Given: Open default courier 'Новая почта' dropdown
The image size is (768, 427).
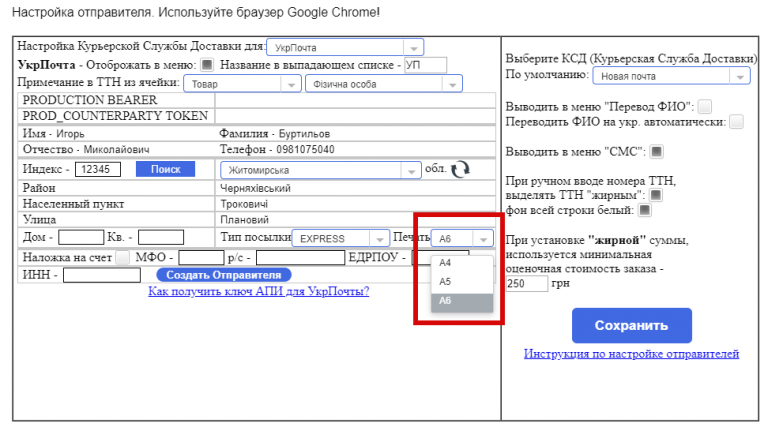Looking at the screenshot, I should (x=670, y=76).
